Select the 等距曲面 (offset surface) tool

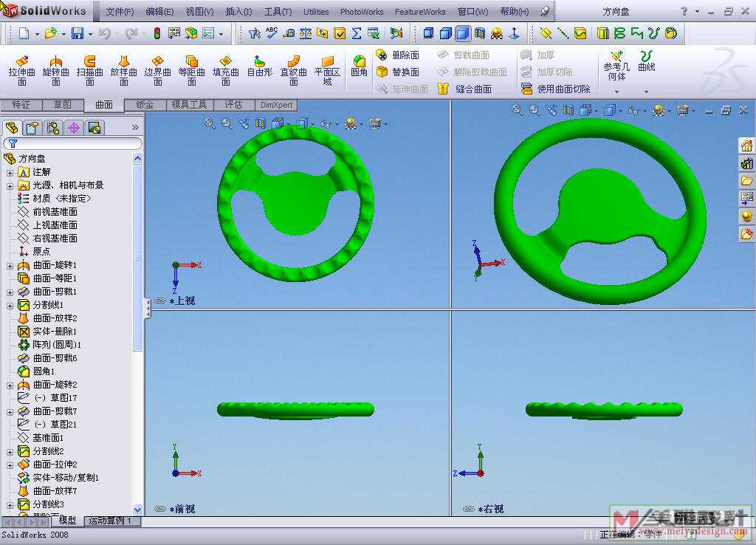click(x=191, y=71)
